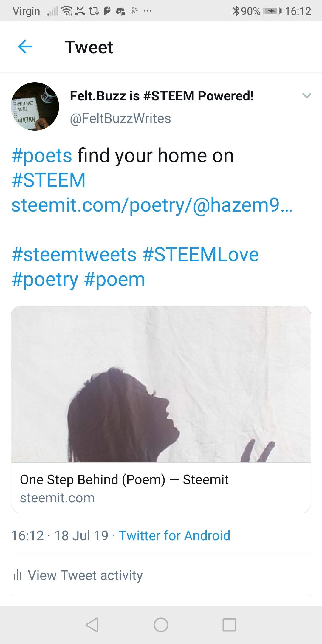Tap the @FeltBuzzWrites handle

click(x=120, y=118)
